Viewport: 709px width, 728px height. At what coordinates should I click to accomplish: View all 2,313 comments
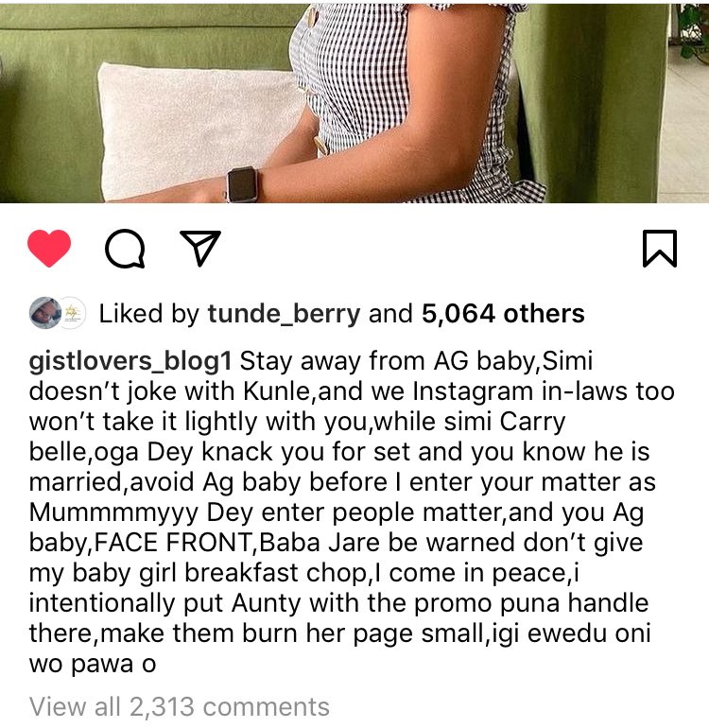(x=180, y=706)
